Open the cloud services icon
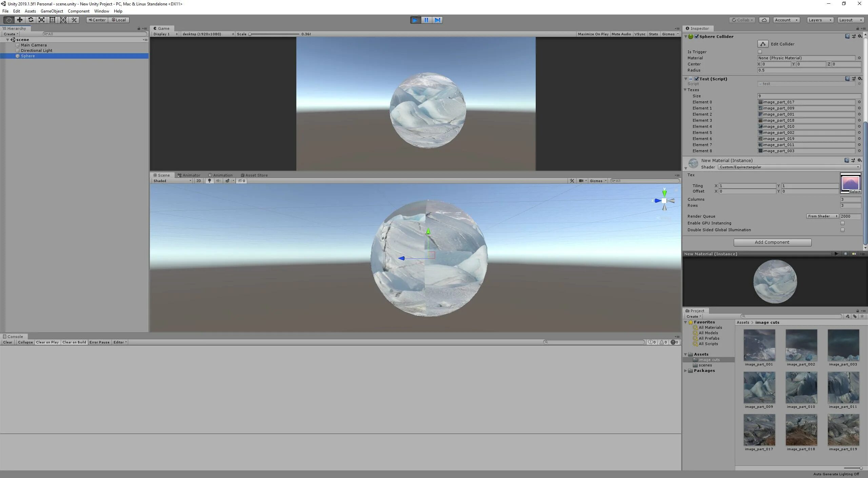The width and height of the screenshot is (868, 478). (x=764, y=20)
